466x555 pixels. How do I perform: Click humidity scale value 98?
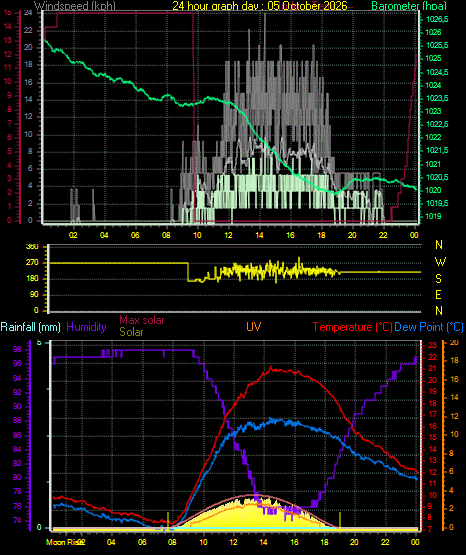(x=17, y=349)
